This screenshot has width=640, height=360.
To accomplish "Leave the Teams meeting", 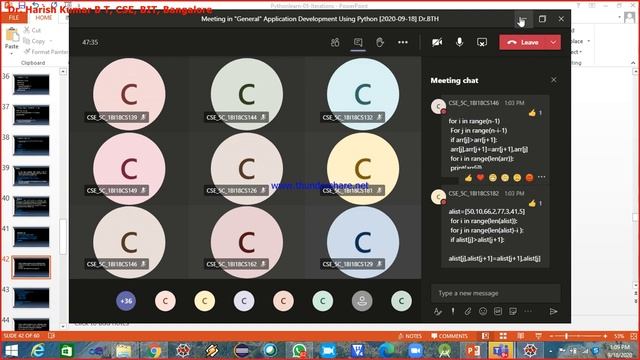I will [x=523, y=42].
